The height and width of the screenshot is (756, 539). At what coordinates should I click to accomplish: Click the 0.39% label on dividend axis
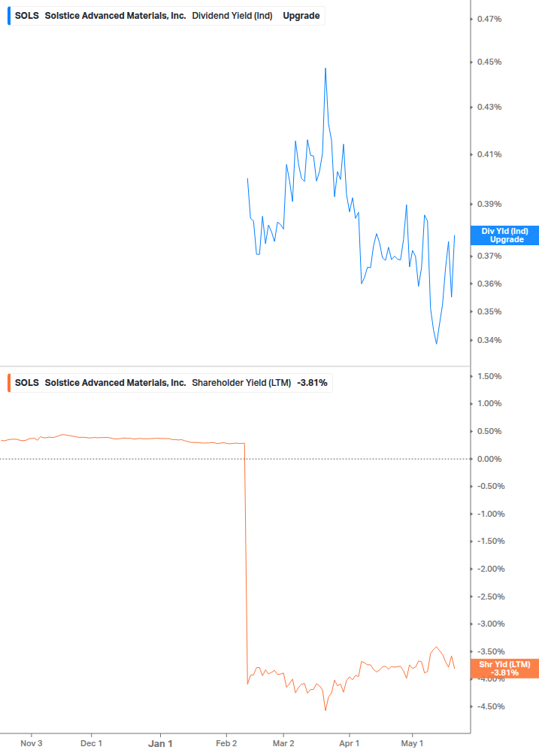click(489, 204)
